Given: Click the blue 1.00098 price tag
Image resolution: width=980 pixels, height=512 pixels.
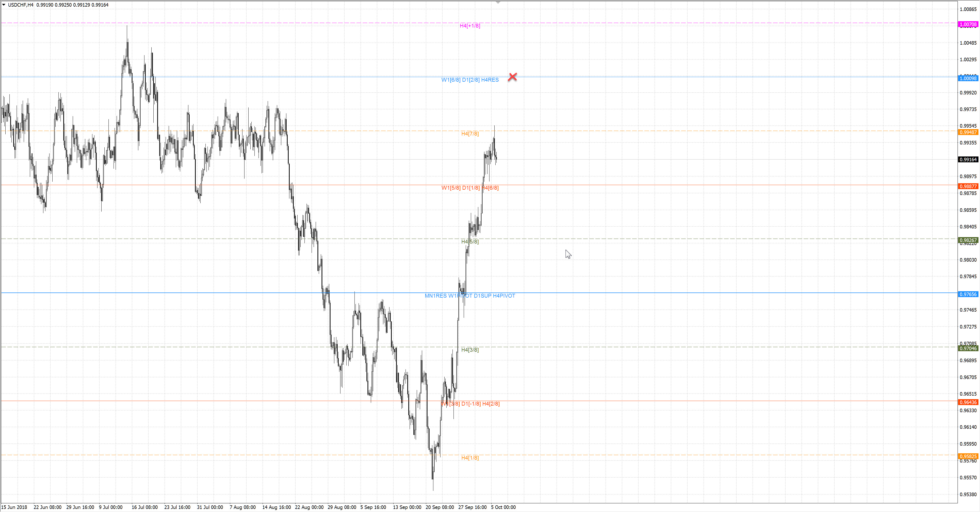Looking at the screenshot, I should point(968,78).
